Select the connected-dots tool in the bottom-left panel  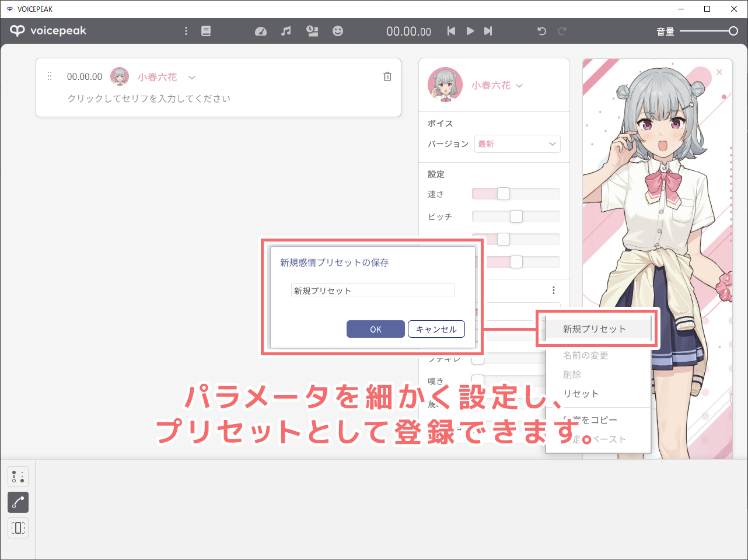(x=18, y=477)
